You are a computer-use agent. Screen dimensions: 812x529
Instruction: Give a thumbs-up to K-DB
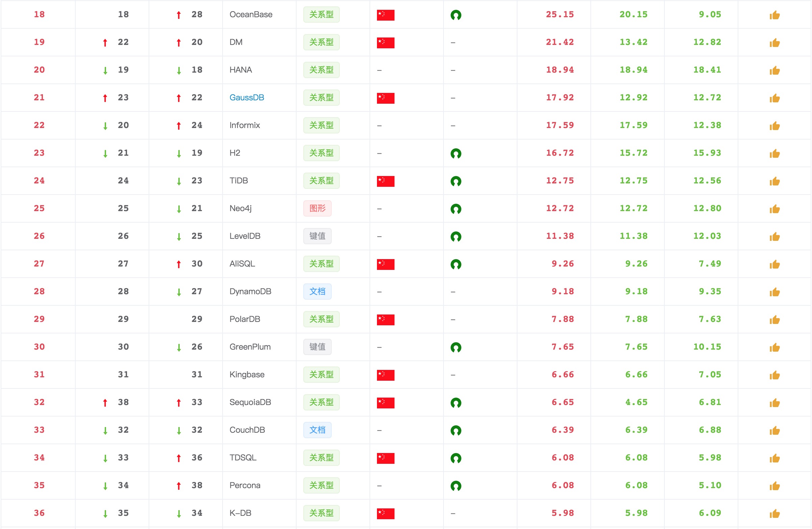point(775,513)
